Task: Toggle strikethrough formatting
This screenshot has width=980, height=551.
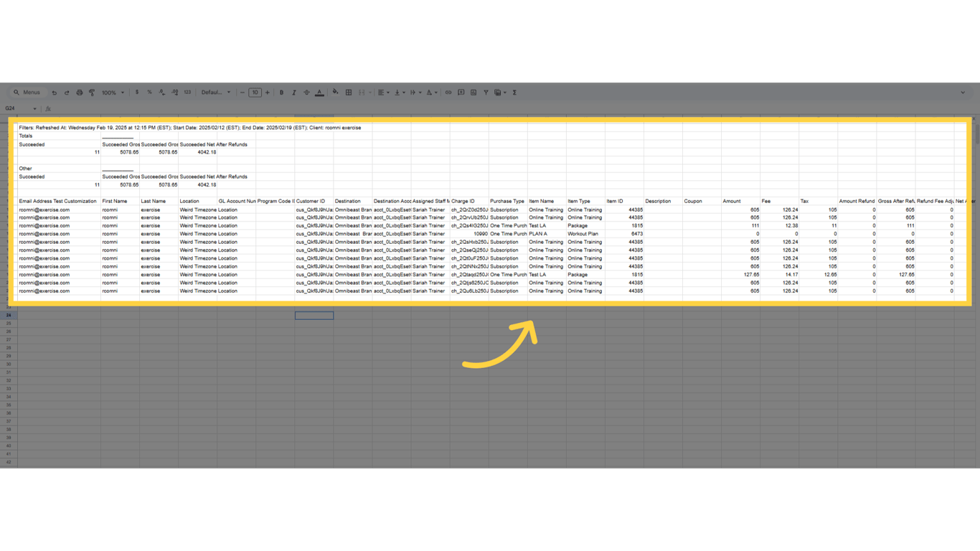Action: tap(306, 92)
